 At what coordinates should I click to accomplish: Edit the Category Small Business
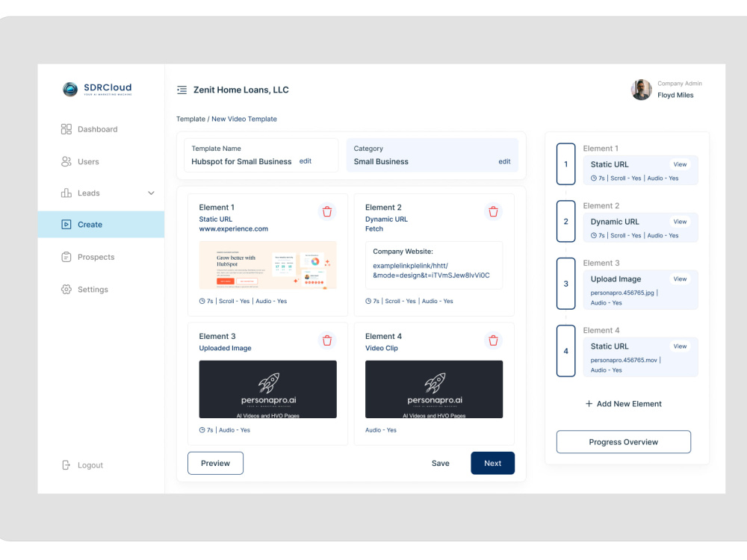click(504, 162)
